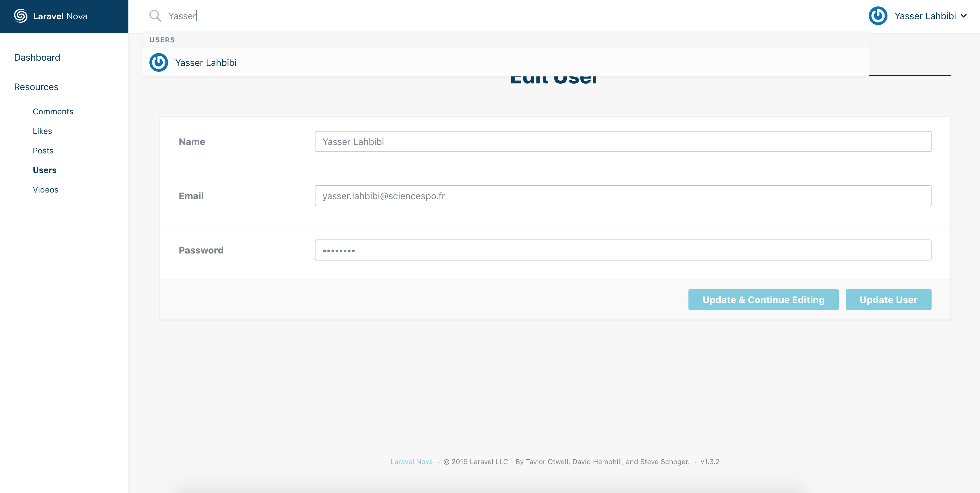
Task: Click the Laravel Nova swirl logo icon
Action: pyautogui.click(x=20, y=16)
